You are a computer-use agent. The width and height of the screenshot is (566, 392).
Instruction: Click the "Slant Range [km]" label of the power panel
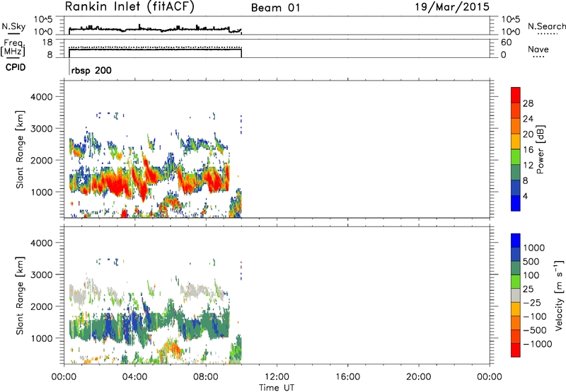[21, 149]
